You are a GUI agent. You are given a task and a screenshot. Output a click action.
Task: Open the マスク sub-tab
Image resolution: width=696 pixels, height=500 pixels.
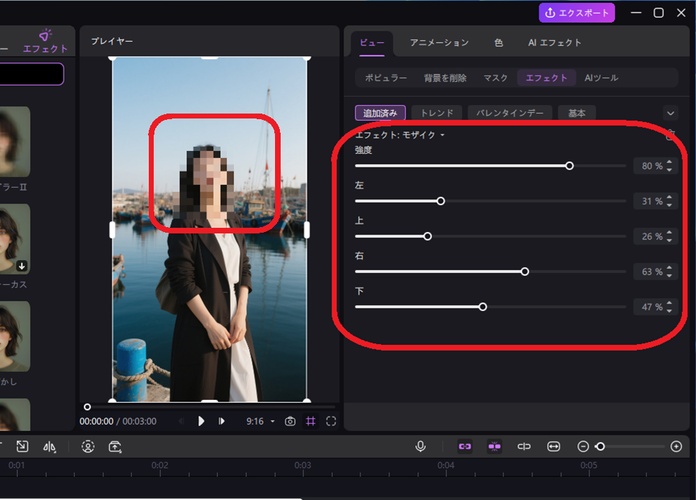[495, 78]
